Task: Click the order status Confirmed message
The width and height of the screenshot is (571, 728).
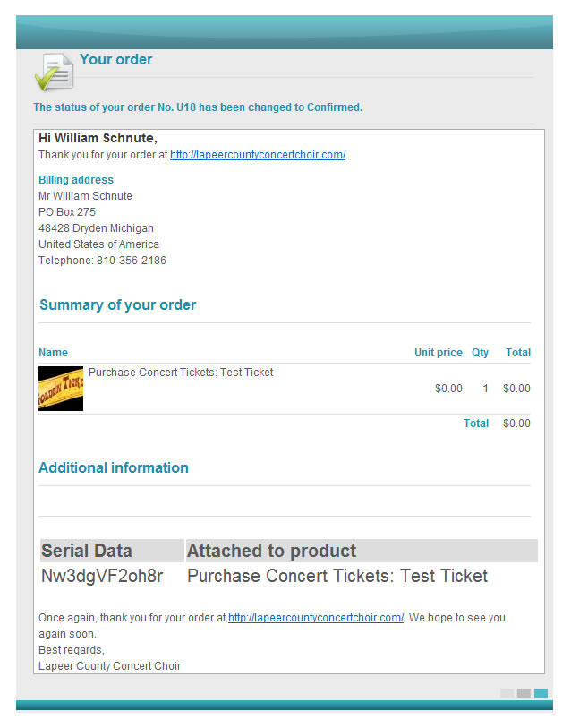Action: (198, 107)
